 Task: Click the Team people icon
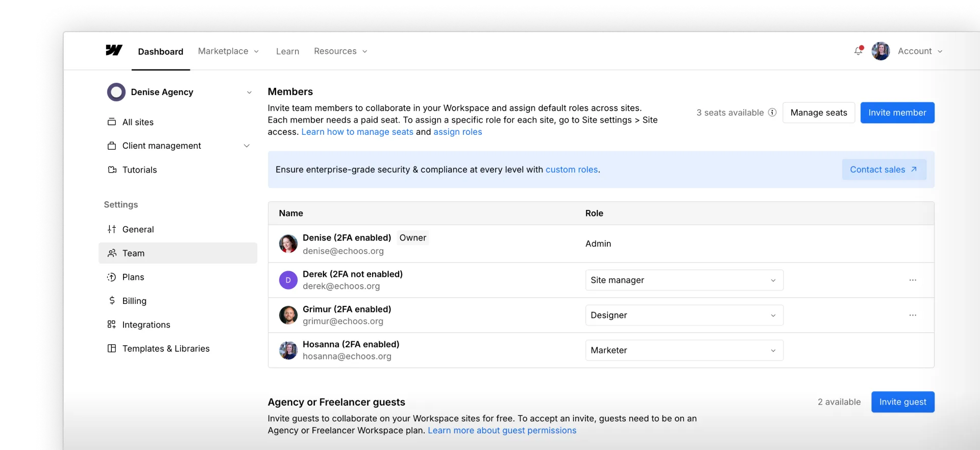click(x=112, y=253)
